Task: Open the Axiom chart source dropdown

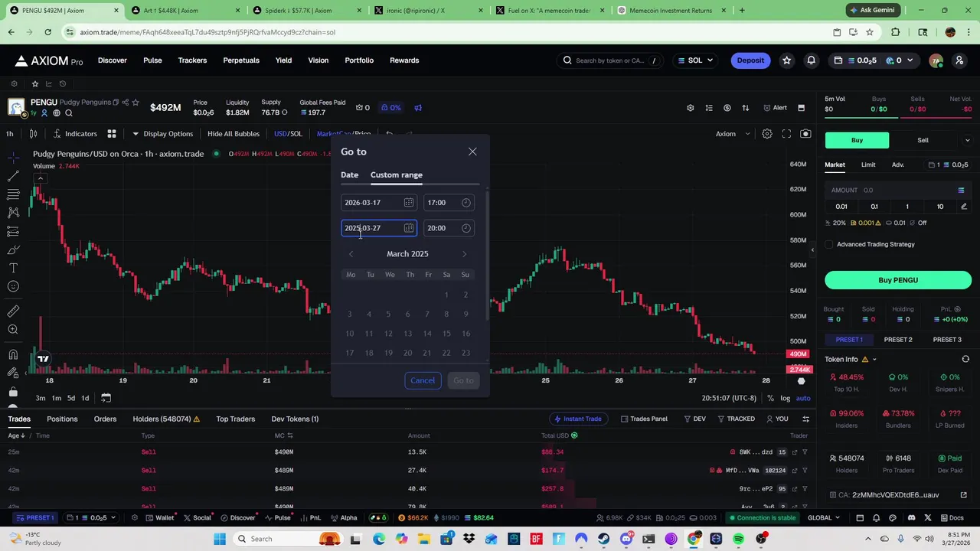Action: pyautogui.click(x=731, y=134)
